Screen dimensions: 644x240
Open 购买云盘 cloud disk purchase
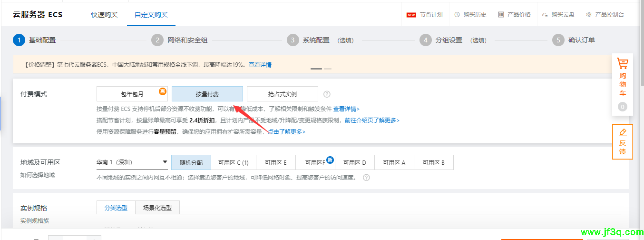point(558,15)
